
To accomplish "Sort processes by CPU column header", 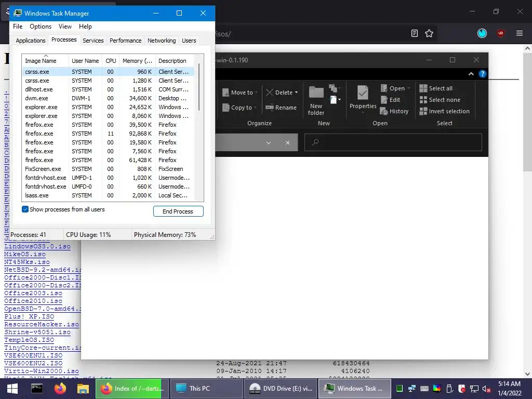I will [111, 61].
